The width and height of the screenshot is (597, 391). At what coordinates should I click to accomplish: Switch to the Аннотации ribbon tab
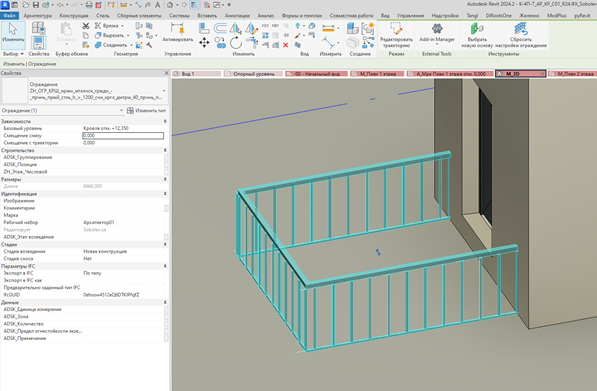pyautogui.click(x=237, y=16)
